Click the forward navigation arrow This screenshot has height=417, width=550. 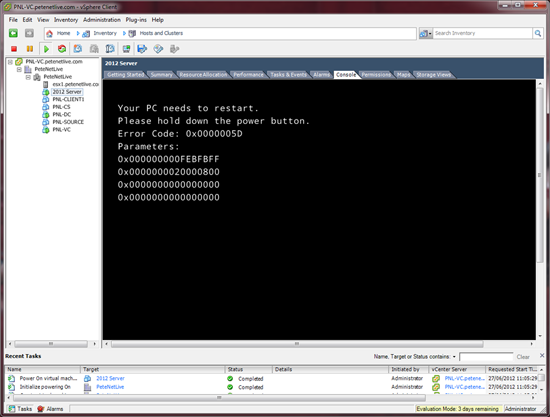pos(29,33)
